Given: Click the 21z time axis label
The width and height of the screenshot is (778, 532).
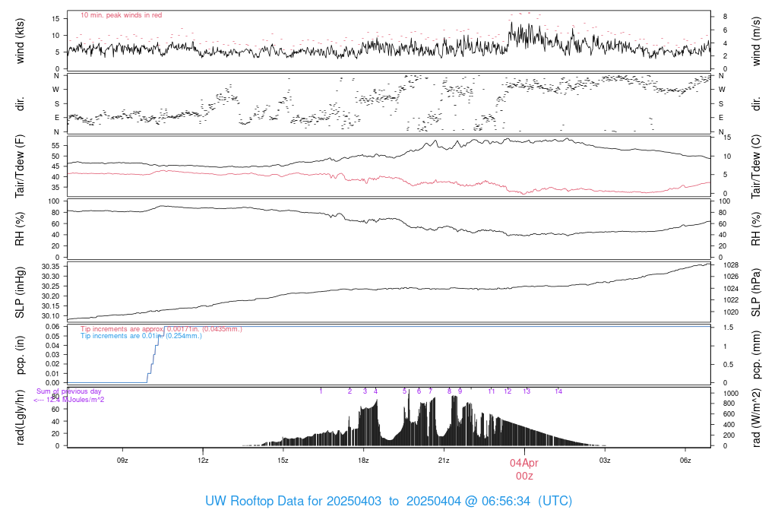Looking at the screenshot, I should [x=444, y=460].
